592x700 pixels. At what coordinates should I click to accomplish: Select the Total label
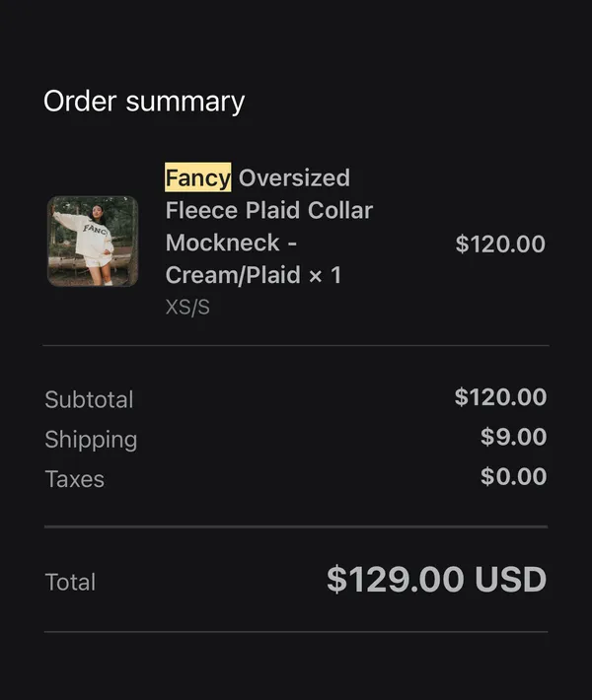70,582
